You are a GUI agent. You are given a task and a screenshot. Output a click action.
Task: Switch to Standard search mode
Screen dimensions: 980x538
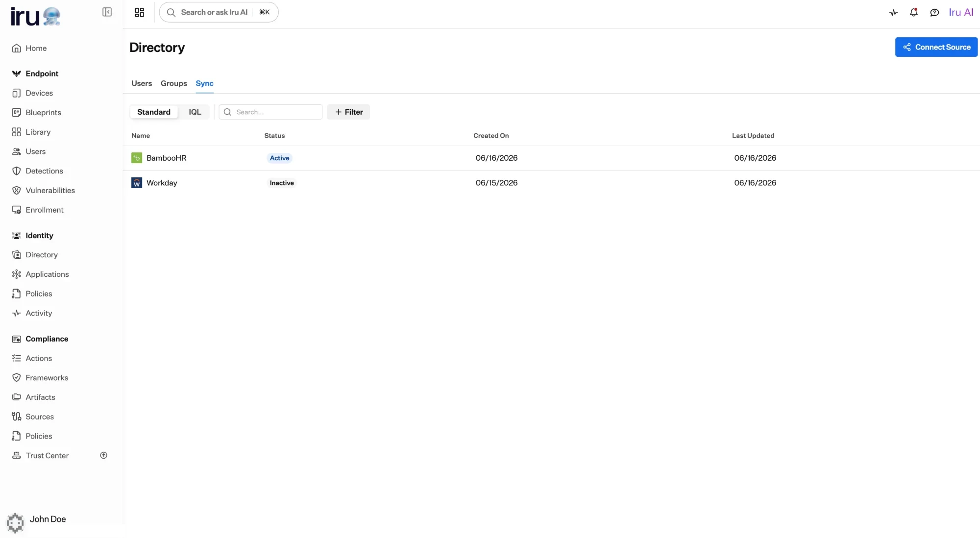pos(154,112)
